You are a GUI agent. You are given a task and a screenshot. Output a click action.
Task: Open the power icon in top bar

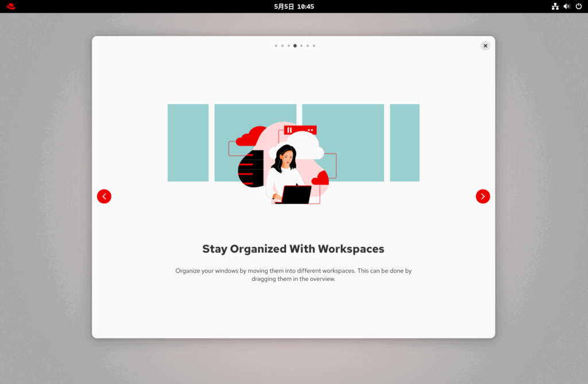tap(578, 6)
